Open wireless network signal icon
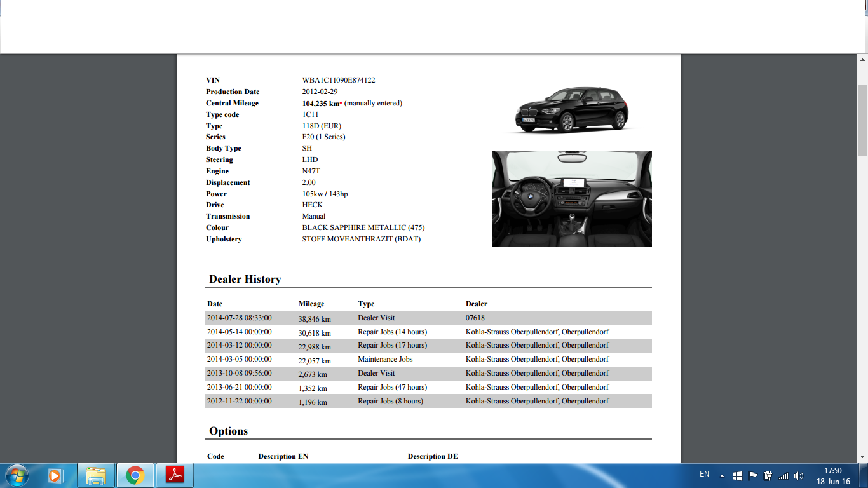Image resolution: width=868 pixels, height=488 pixels. (x=783, y=475)
